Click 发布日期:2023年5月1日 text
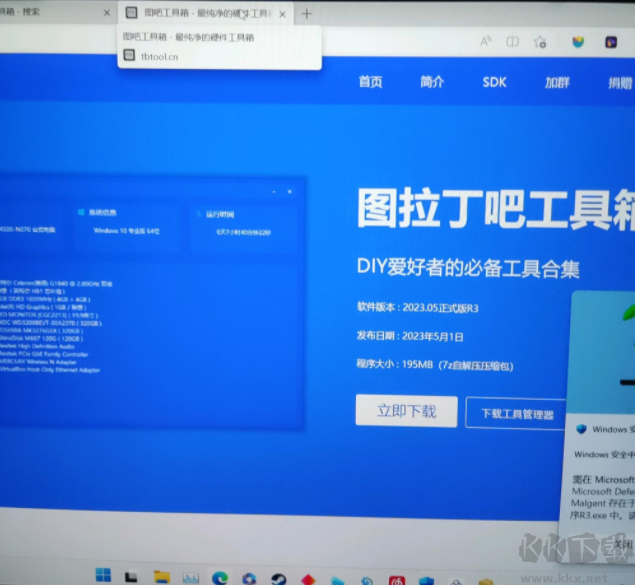 [410, 336]
